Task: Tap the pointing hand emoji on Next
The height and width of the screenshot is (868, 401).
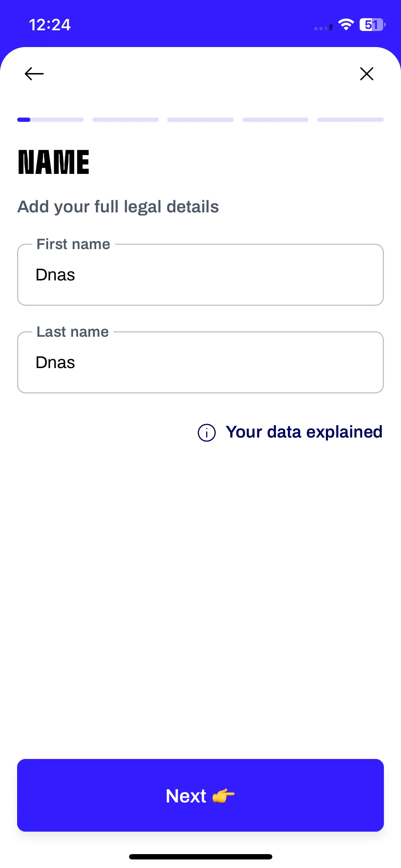Action: (223, 796)
